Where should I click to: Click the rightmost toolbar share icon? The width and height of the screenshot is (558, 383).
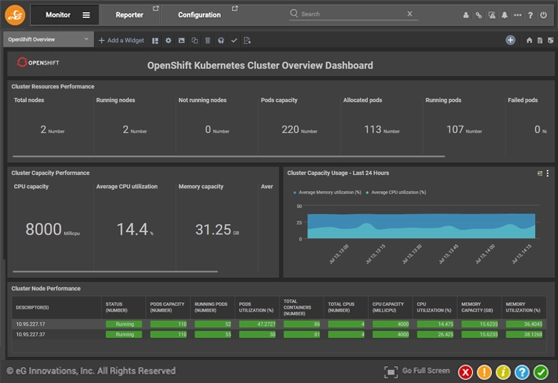tap(551, 40)
